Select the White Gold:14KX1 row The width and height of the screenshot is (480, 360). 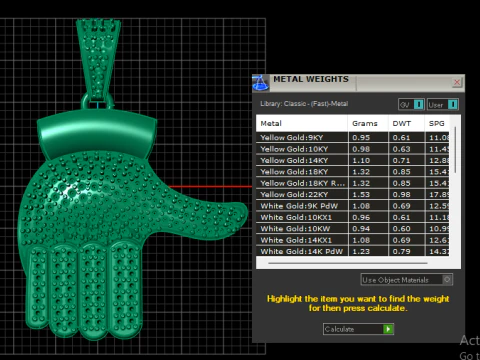point(352,240)
